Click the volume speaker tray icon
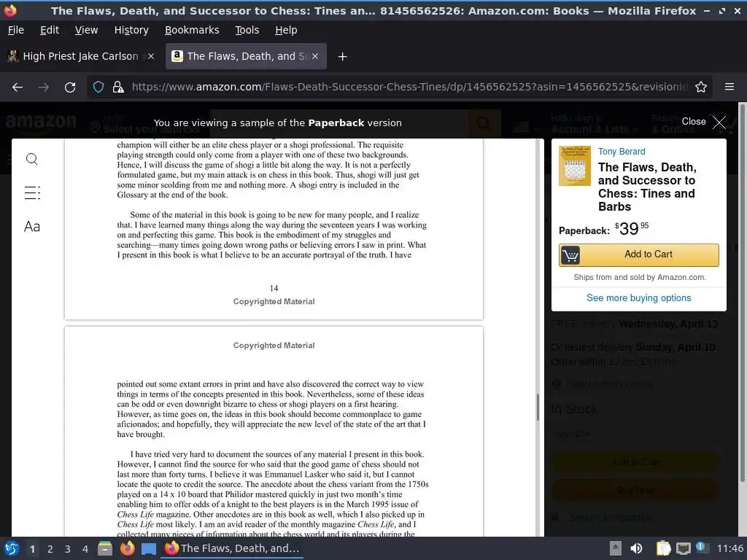 pyautogui.click(x=636, y=548)
